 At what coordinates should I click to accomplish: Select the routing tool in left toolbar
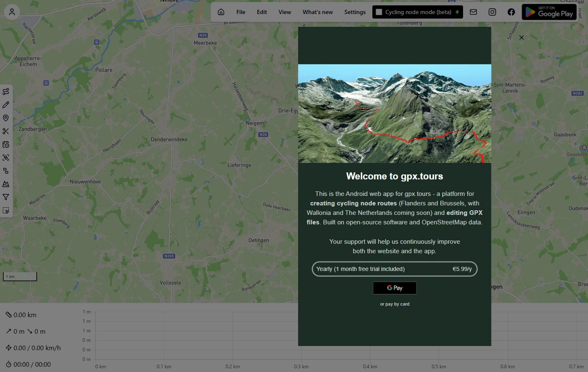pos(6,92)
